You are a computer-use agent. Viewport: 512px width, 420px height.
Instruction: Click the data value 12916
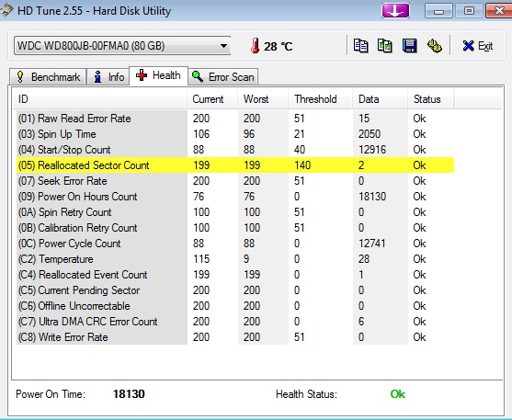click(372, 150)
